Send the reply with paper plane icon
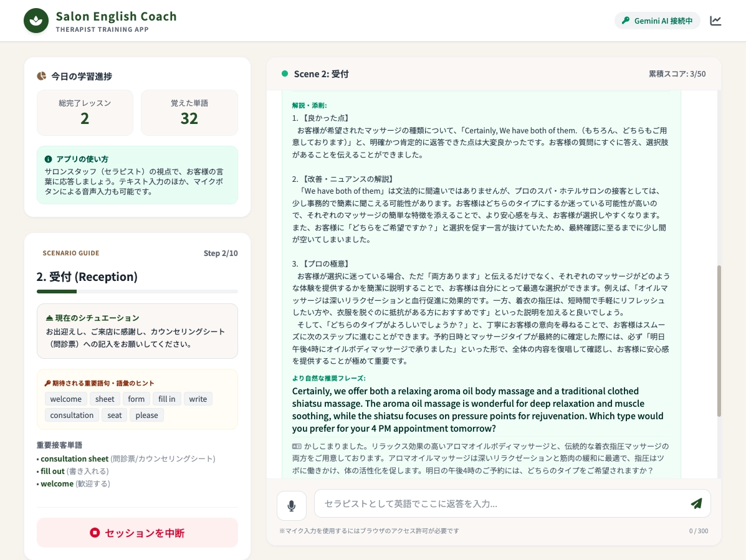746x560 pixels. click(x=697, y=503)
